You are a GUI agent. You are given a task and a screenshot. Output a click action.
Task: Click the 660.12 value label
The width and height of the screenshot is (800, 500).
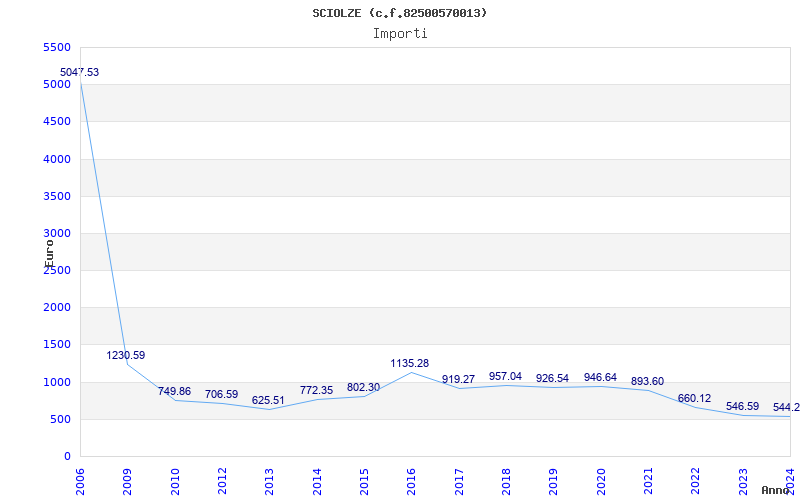(694, 398)
